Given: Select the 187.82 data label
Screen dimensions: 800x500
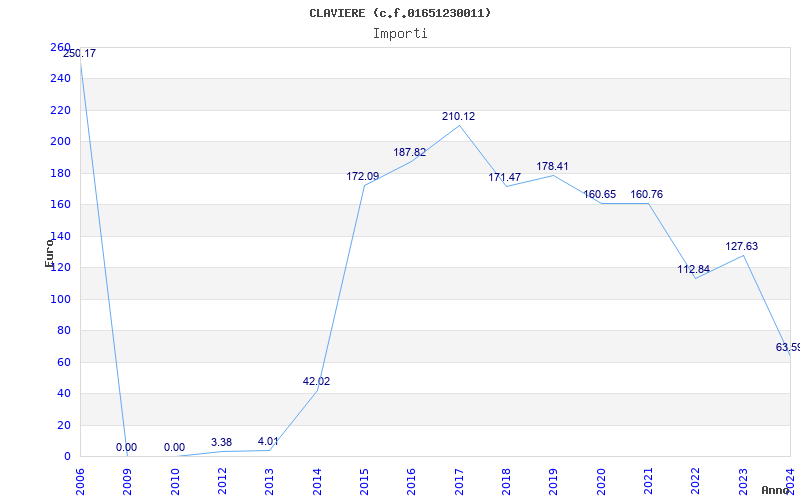Looking at the screenshot, I should (x=409, y=152).
